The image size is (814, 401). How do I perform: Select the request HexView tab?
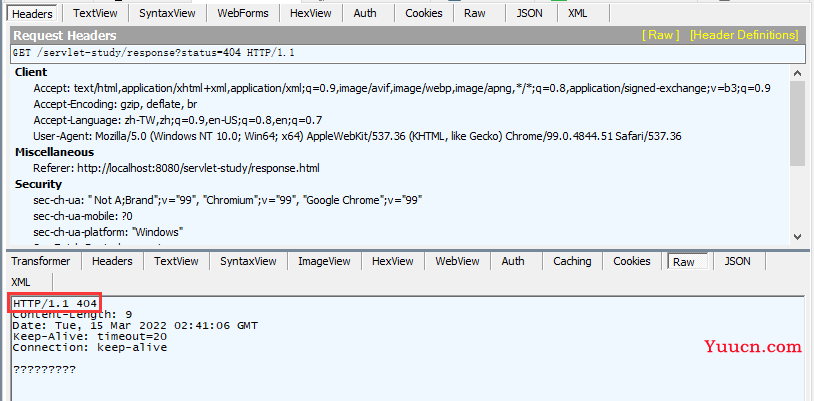point(311,13)
